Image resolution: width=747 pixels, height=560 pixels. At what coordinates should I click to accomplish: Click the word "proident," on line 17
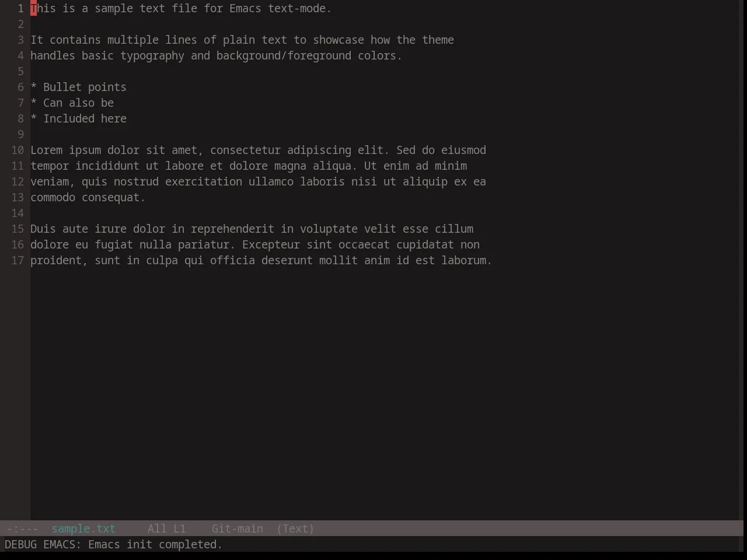click(x=59, y=261)
